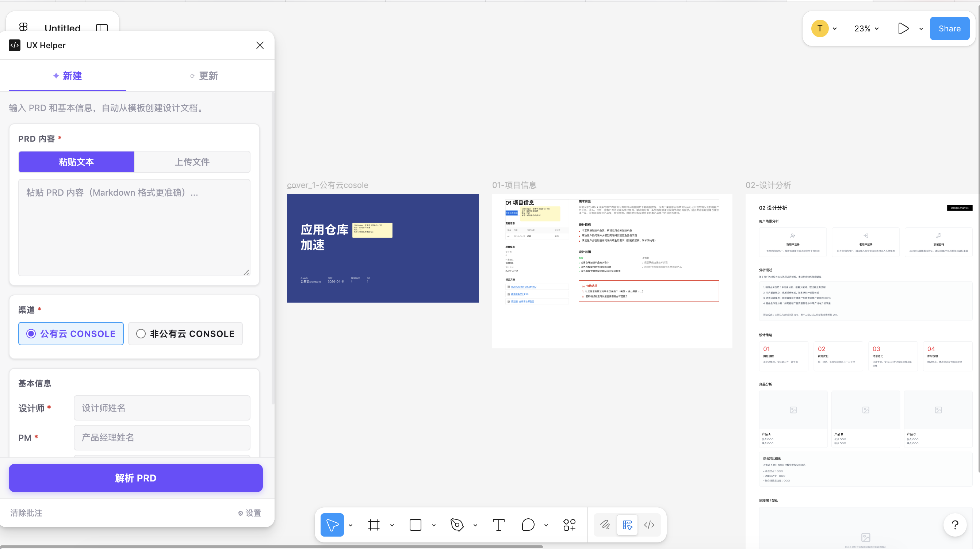The image size is (980, 549).
Task: Select the Comment tool
Action: [528, 525]
